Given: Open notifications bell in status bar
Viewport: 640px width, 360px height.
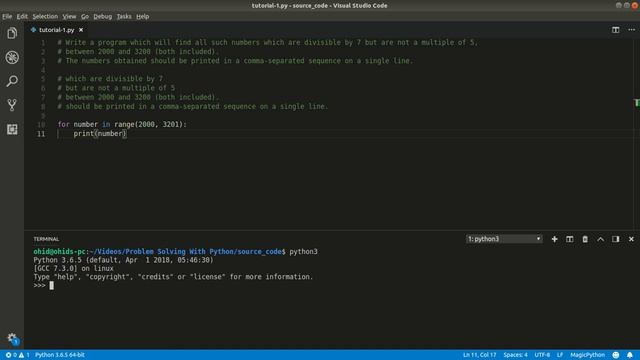Looking at the screenshot, I should click(630, 355).
